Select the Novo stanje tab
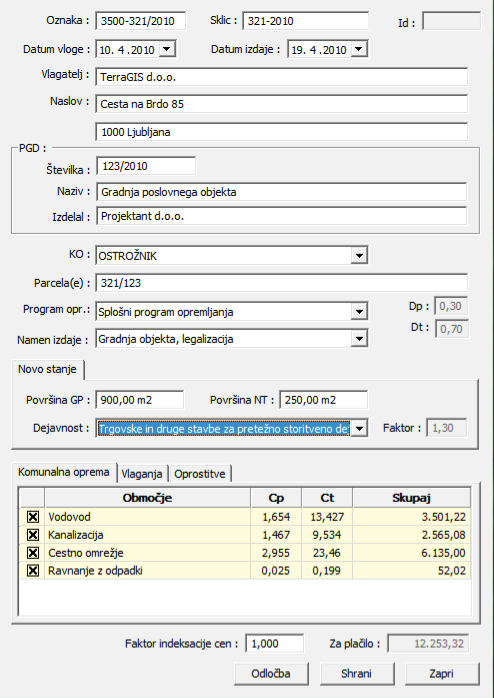494x698 pixels. point(47,369)
